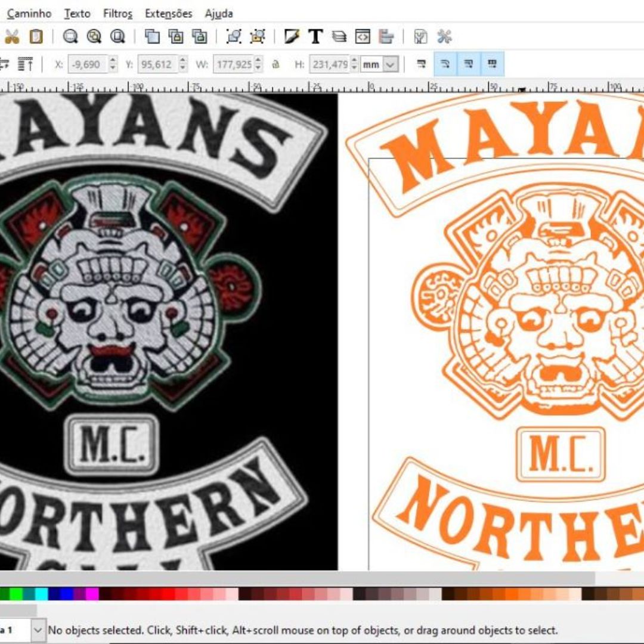The width and height of the screenshot is (644, 644).
Task: Click the horizontal canvas scrollbar
Action: 298,578
